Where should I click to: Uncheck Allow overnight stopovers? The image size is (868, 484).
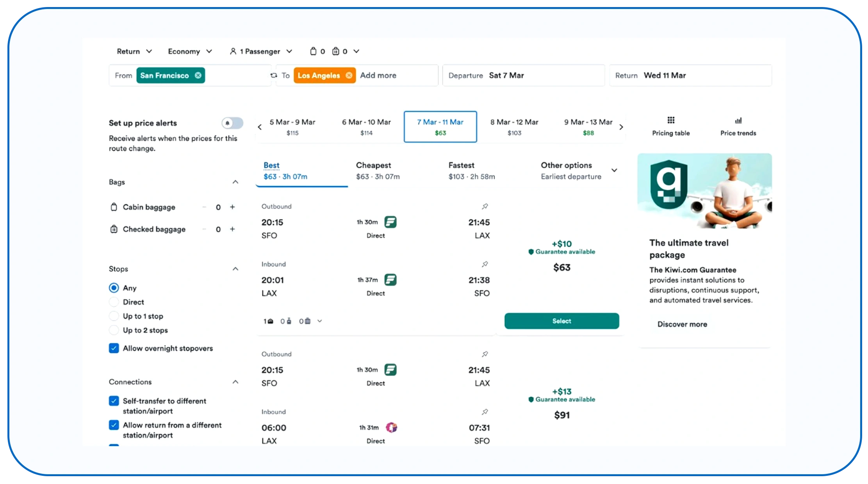114,348
